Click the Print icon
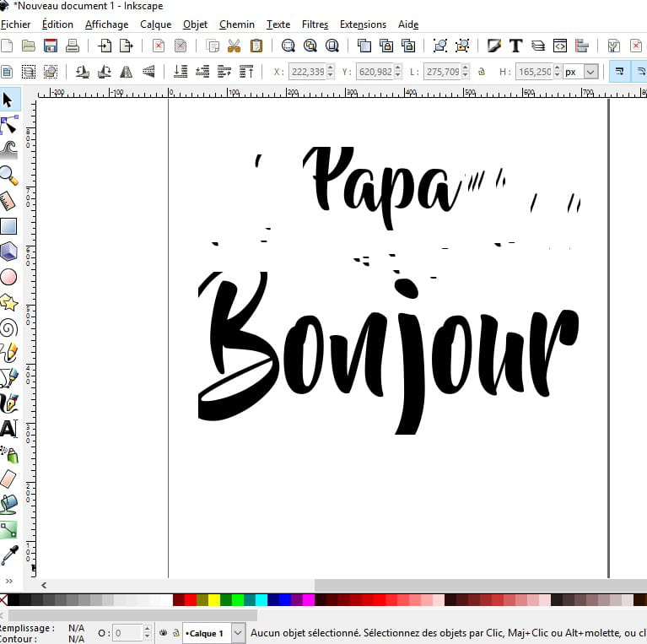 (73, 46)
